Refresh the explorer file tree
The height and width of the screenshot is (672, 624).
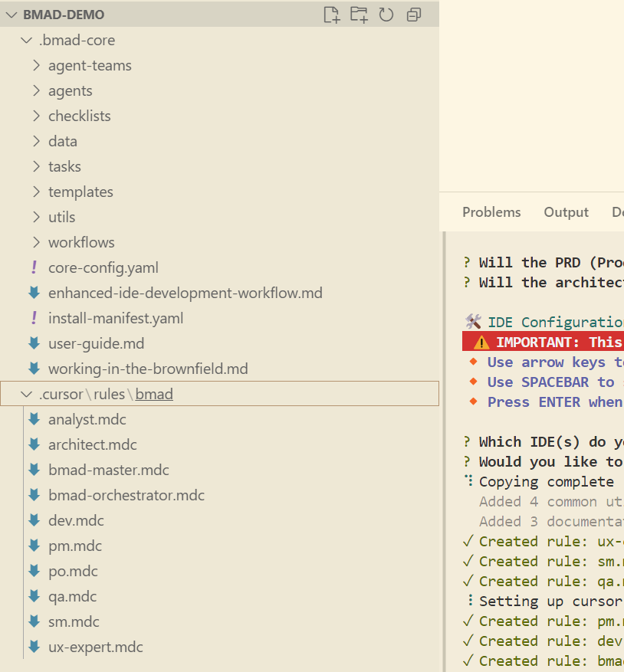pyautogui.click(x=386, y=15)
